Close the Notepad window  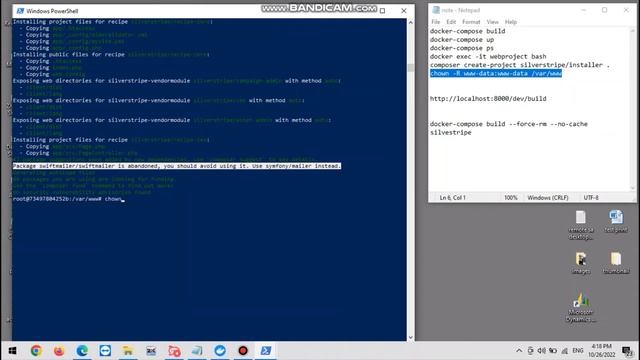coord(626,10)
